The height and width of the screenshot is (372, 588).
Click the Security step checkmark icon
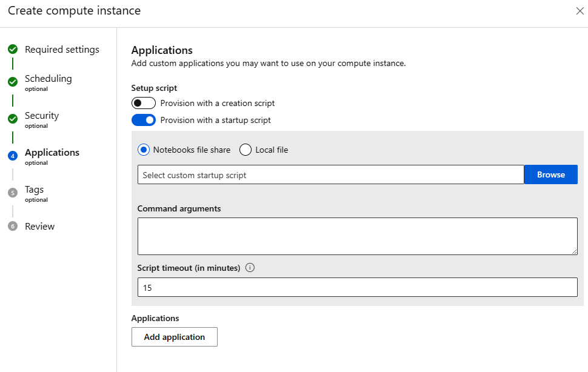pyautogui.click(x=13, y=119)
